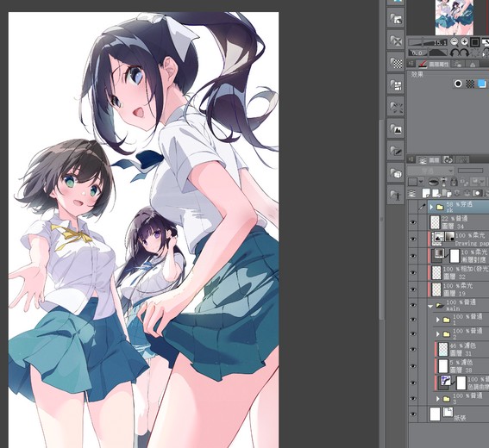Hide layer 圖層 38
489x448 pixels.
pyautogui.click(x=413, y=366)
